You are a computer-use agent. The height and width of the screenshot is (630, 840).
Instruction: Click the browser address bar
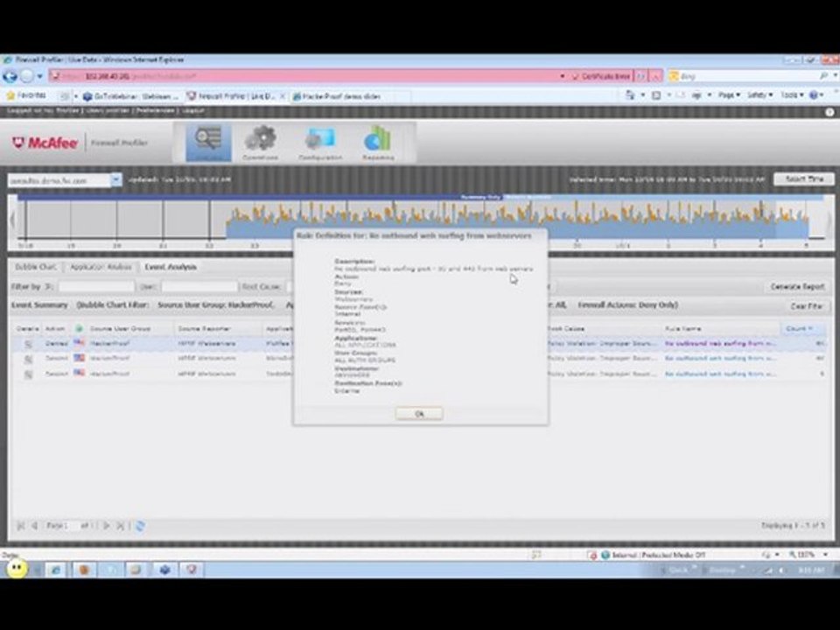point(305,76)
